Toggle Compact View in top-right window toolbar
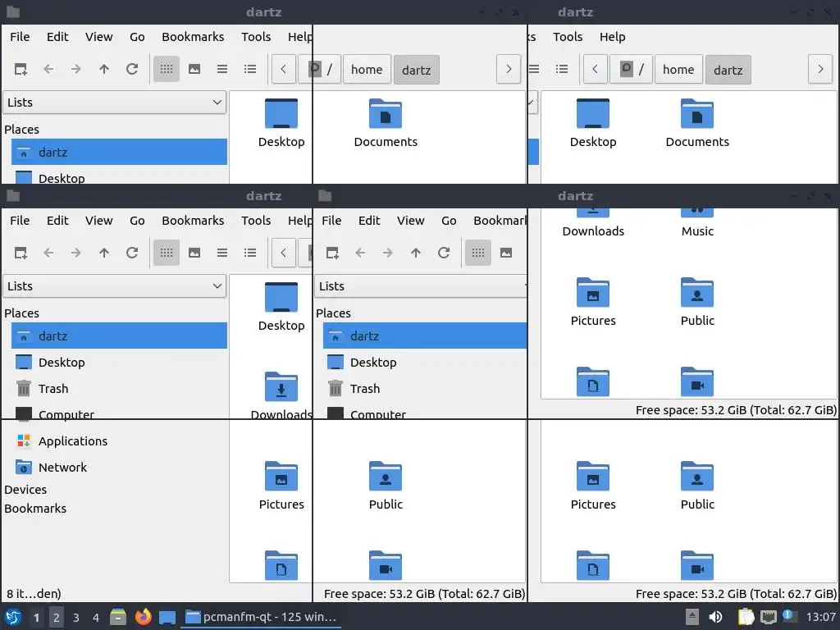This screenshot has height=630, width=840. tap(533, 69)
